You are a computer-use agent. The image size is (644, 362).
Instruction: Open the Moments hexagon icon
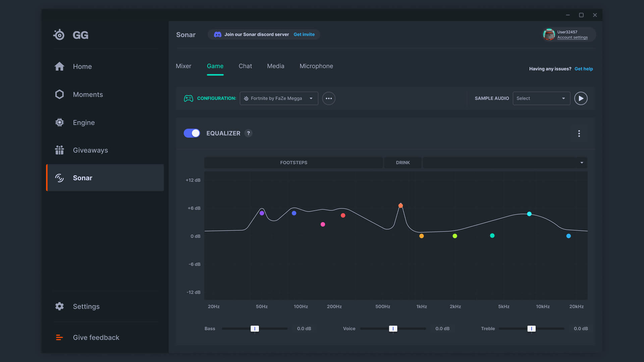[59, 95]
